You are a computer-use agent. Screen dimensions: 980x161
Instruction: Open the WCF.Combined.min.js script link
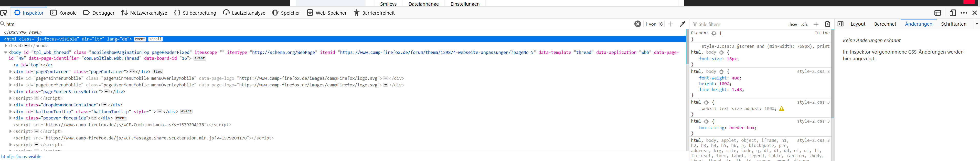coord(125,125)
